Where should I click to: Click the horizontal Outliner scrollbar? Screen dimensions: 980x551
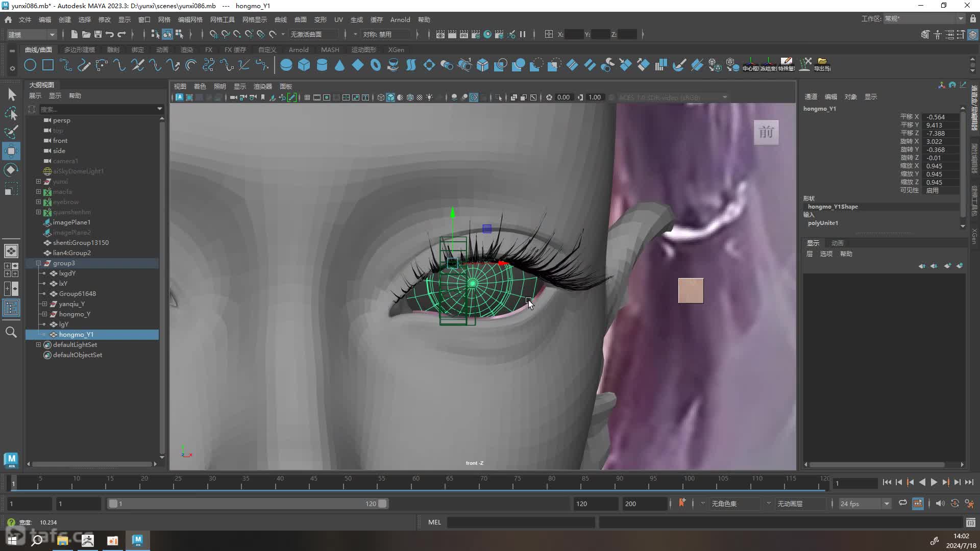click(92, 464)
